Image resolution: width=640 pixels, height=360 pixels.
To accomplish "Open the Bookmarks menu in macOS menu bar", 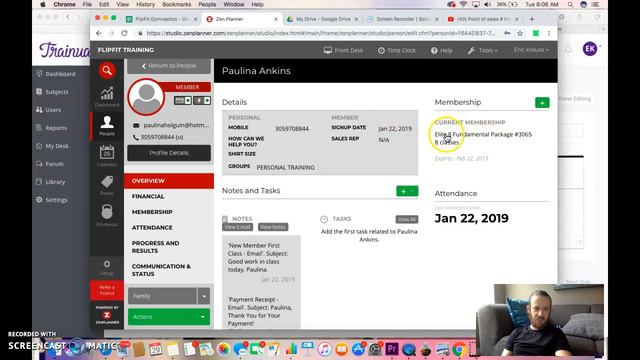I will pyautogui.click(x=176, y=4).
